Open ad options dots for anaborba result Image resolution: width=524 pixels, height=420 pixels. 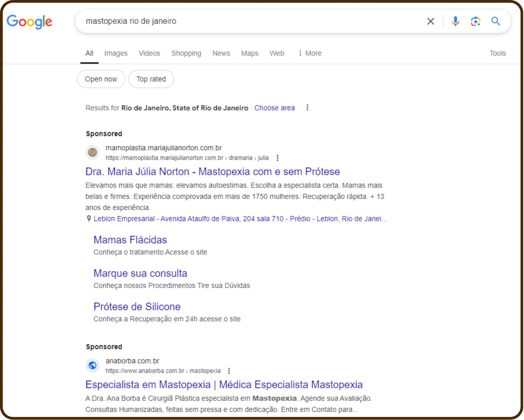click(x=229, y=371)
